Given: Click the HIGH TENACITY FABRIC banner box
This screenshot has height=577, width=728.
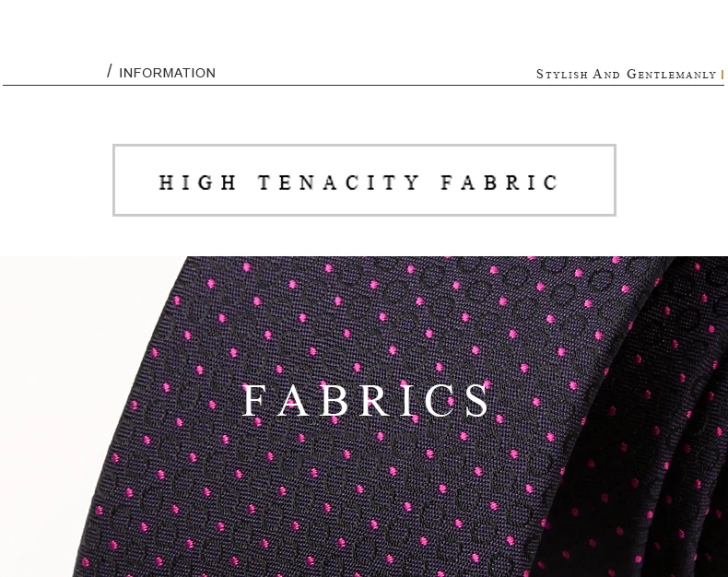Looking at the screenshot, I should [364, 181].
